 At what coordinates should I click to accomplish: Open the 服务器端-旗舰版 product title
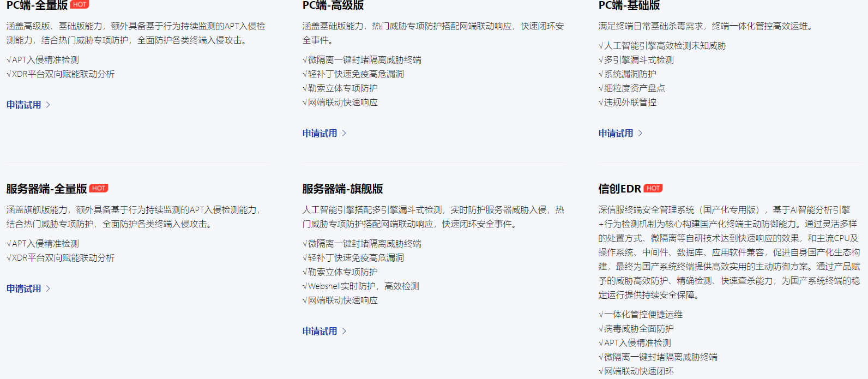(343, 189)
